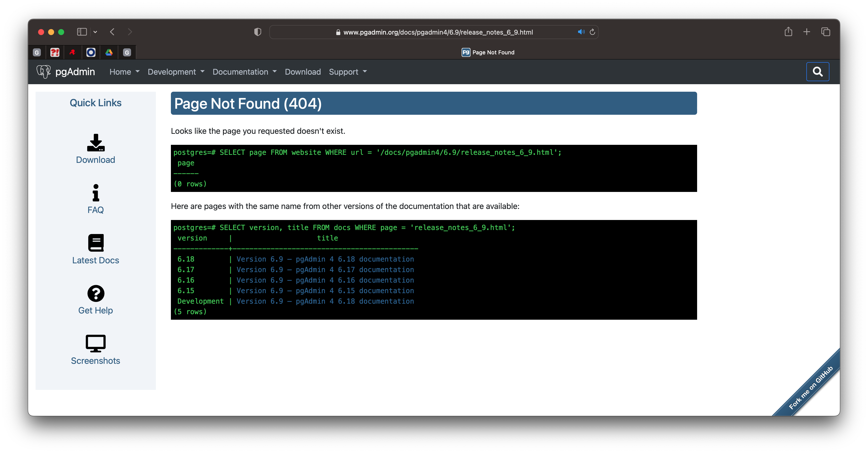Open the Google Drive bookmark icon
The width and height of the screenshot is (868, 453).
pyautogui.click(x=109, y=52)
